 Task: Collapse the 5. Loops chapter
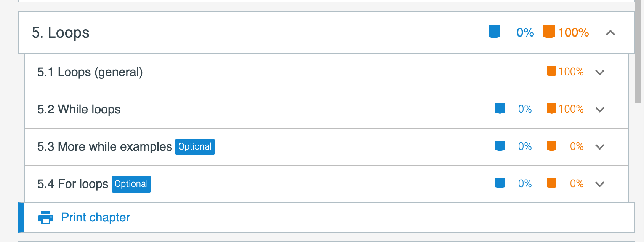[x=610, y=33]
